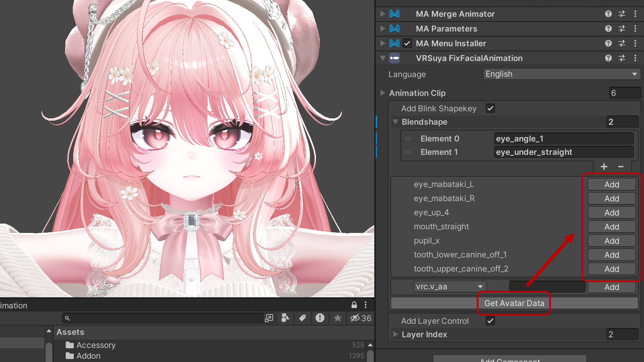Open help for MA Menu Installer
Screen dimensions: 644x362
click(x=608, y=43)
